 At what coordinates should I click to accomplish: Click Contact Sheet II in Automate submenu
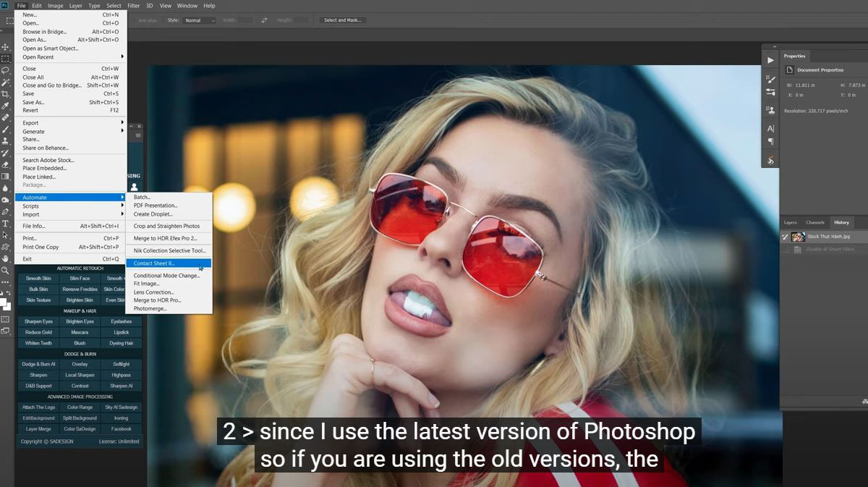(x=154, y=263)
